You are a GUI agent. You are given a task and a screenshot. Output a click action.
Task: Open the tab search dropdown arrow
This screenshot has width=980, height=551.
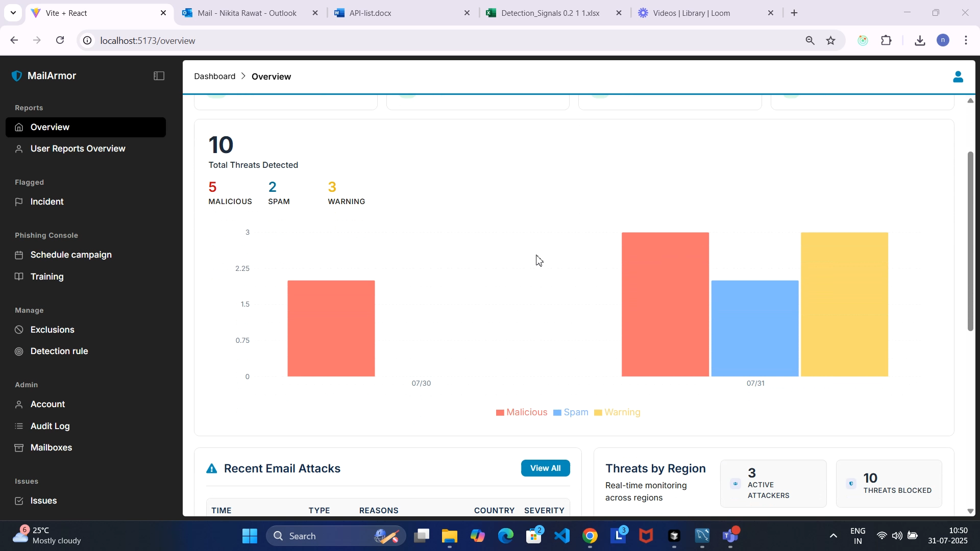pos(13,13)
